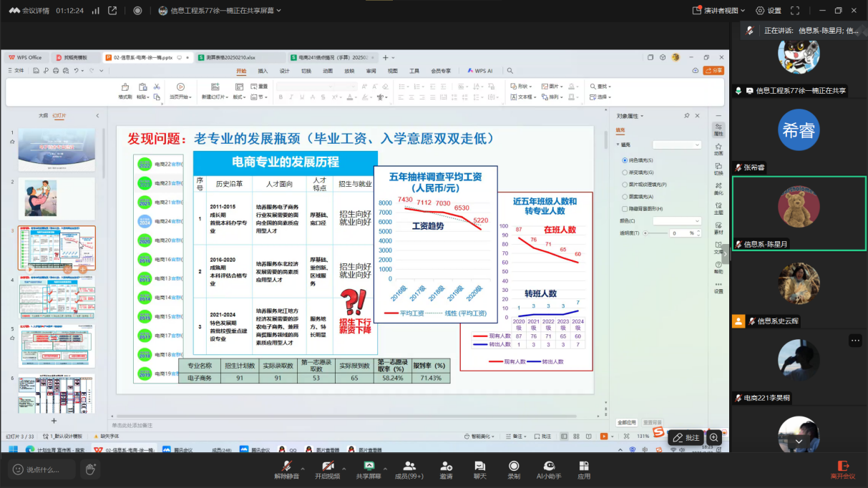Select slide 2 thumbnail in slide panel
Screen dimensions: 868x488
57,198
